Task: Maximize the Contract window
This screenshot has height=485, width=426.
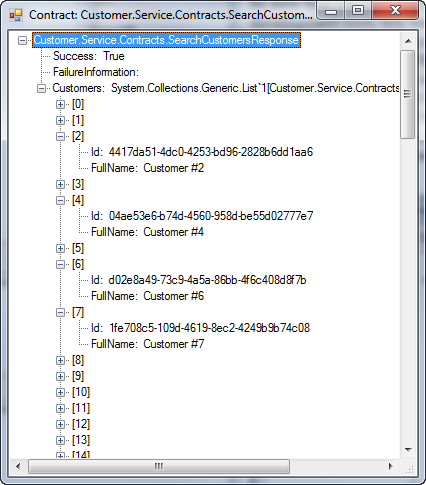Action: (x=358, y=11)
